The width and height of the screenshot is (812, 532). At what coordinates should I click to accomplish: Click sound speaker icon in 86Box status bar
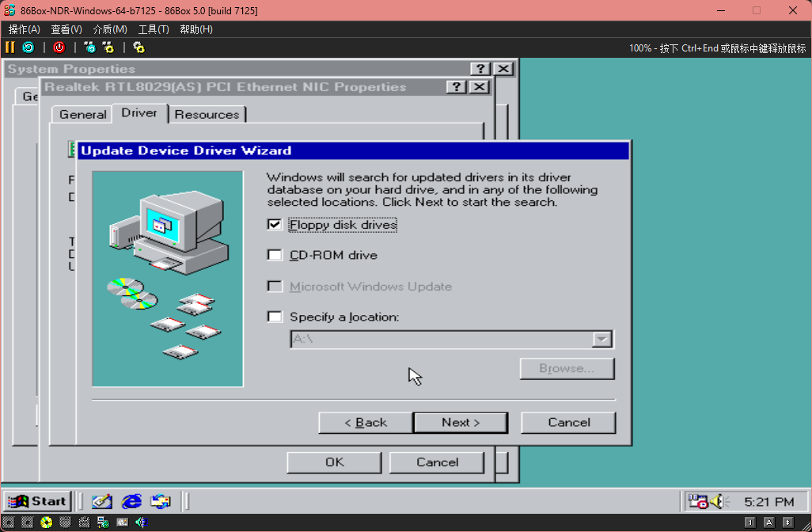click(141, 522)
